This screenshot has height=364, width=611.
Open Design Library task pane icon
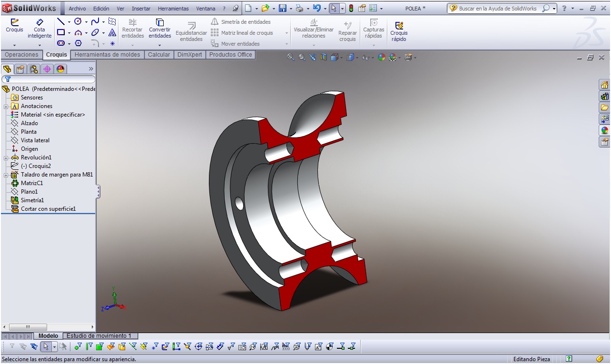604,97
